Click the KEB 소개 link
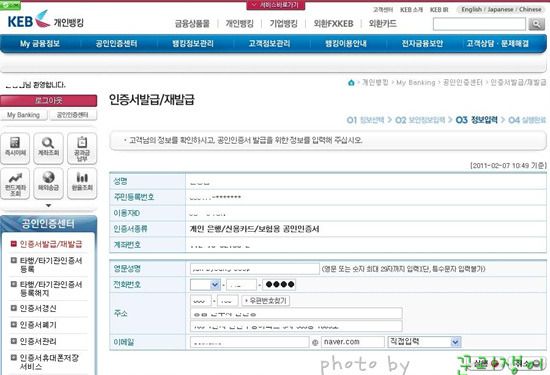This screenshot has width=550, height=375. [x=411, y=10]
